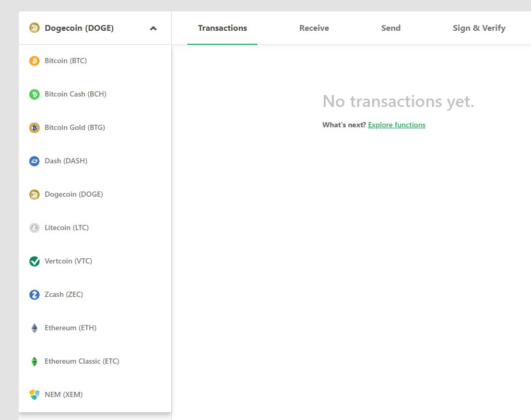Screen dimensions: 531x420
Task: Follow the Explore functions link
Action: tap(397, 125)
